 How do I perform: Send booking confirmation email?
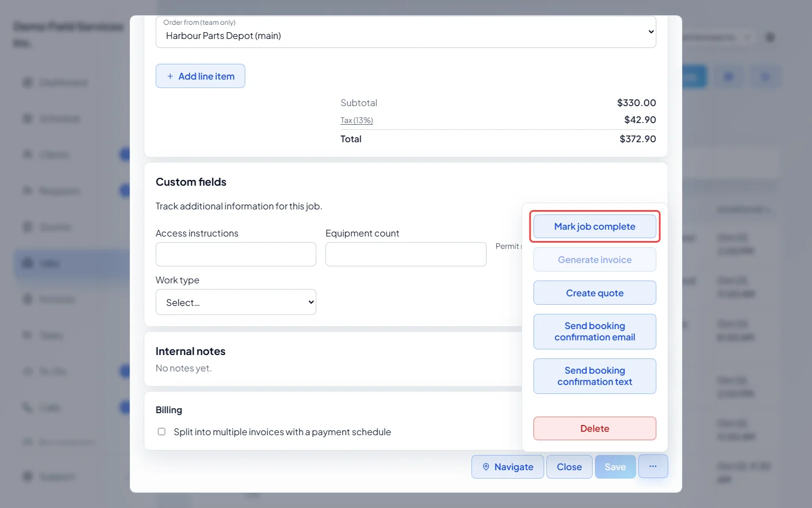click(x=595, y=331)
